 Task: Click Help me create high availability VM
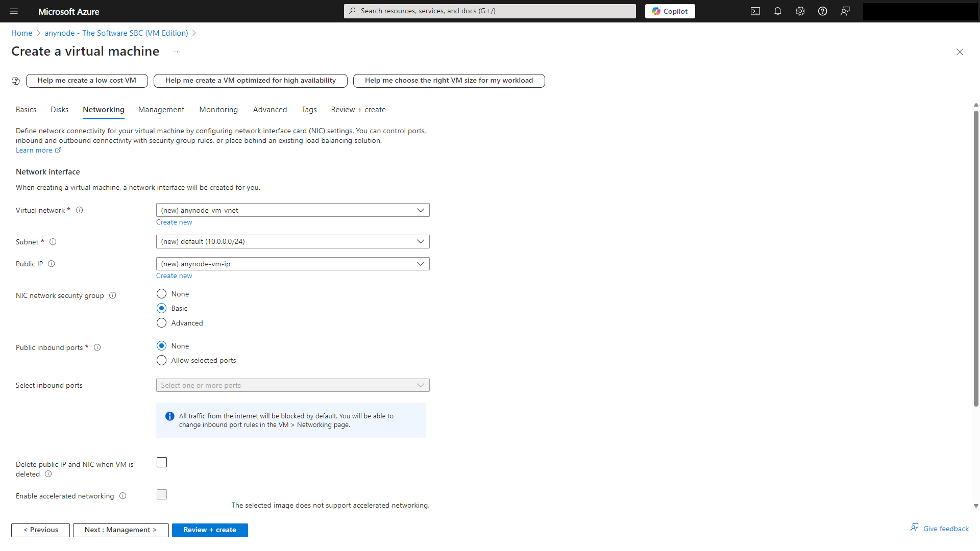pyautogui.click(x=251, y=81)
